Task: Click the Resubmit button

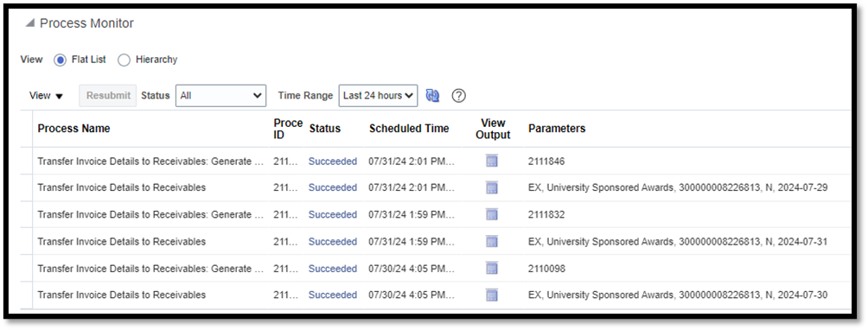Action: [109, 96]
